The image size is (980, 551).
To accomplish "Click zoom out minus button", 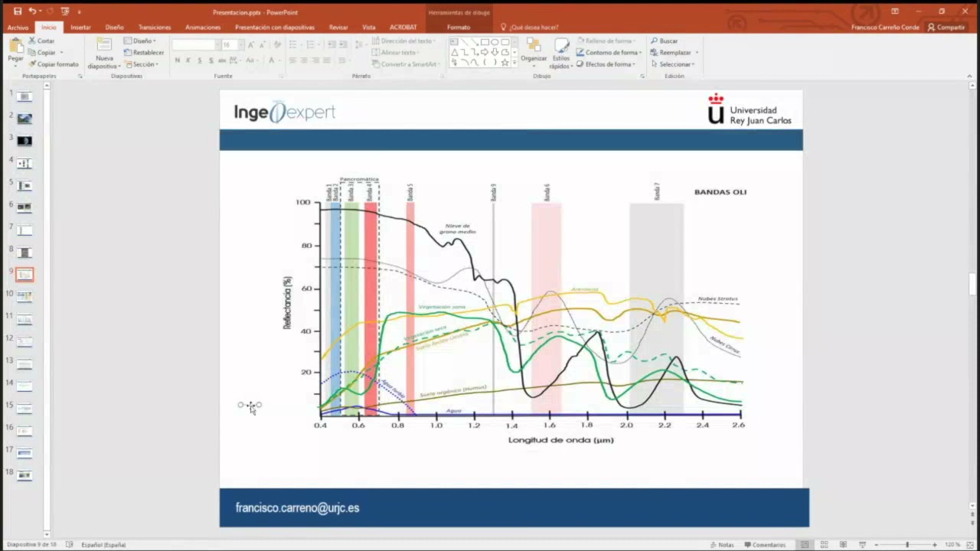I will point(878,545).
